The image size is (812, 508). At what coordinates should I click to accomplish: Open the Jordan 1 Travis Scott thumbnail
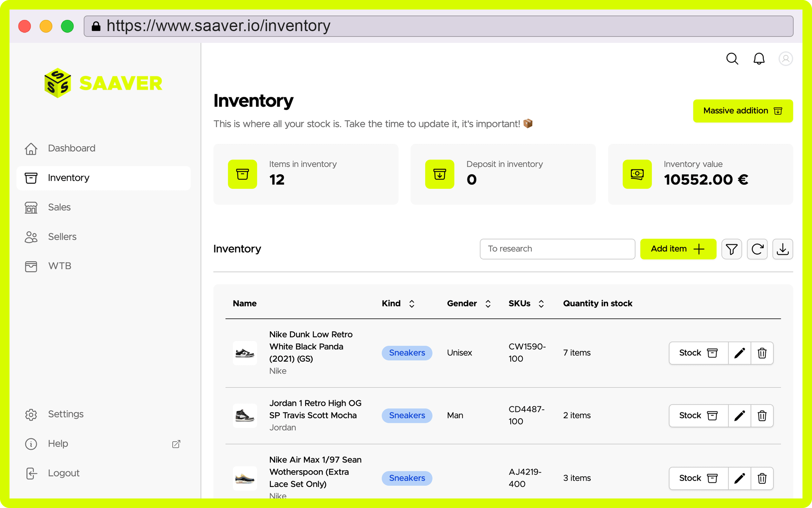(x=245, y=416)
